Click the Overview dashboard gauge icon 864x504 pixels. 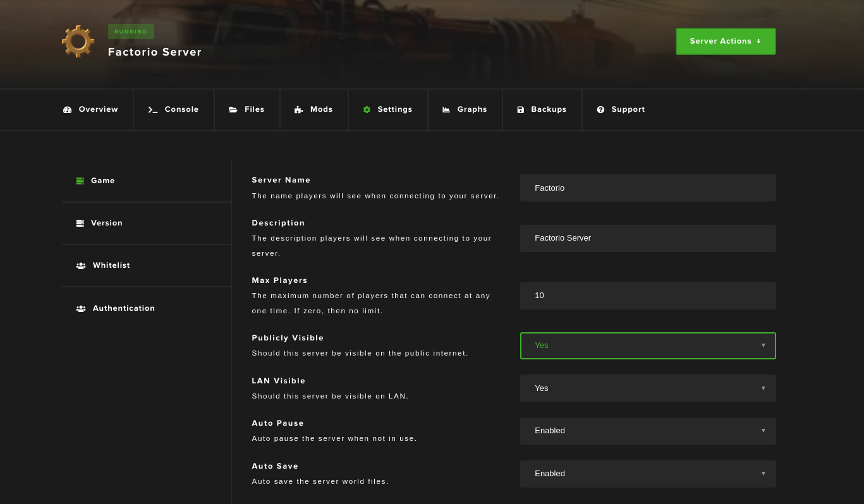click(68, 110)
